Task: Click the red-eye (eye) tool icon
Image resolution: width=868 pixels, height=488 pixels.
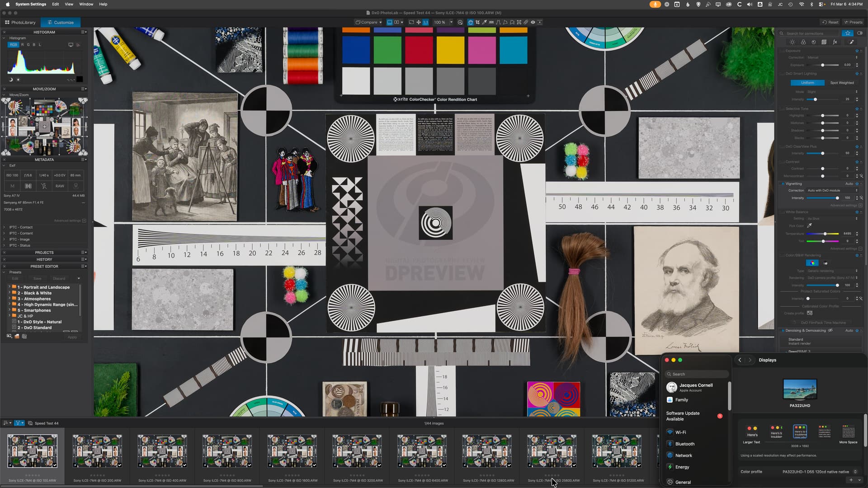Action: click(533, 22)
